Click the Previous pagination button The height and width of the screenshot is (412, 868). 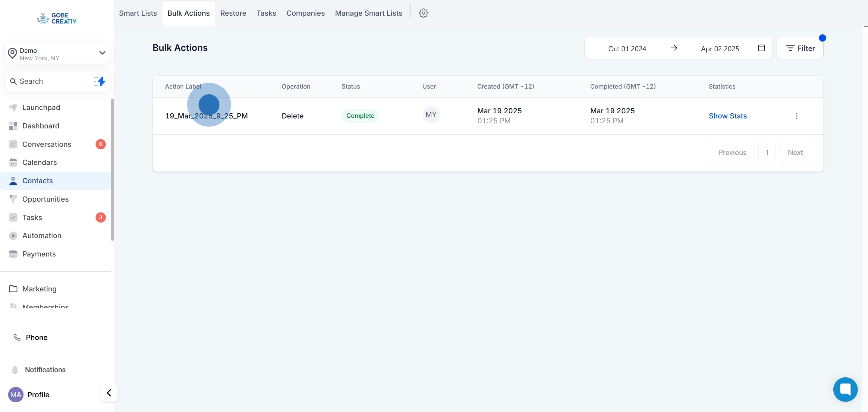(732, 152)
